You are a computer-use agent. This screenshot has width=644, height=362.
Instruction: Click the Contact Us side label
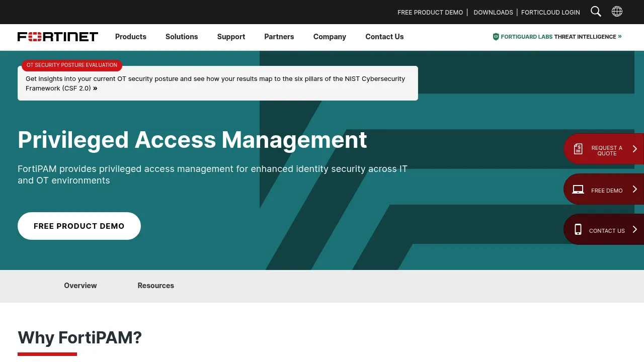click(x=607, y=231)
